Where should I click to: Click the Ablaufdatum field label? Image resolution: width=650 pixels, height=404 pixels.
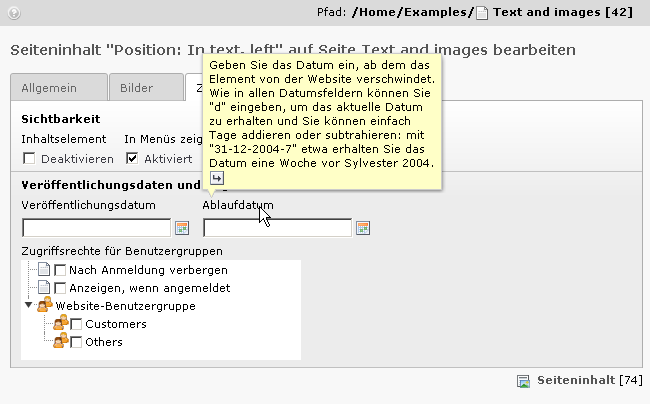pyautogui.click(x=238, y=205)
